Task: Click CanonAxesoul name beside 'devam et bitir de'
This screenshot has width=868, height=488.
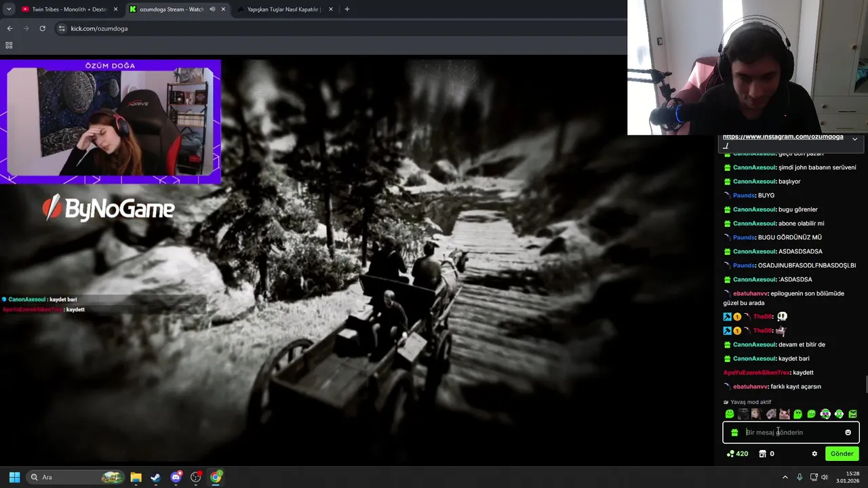Action: point(754,345)
